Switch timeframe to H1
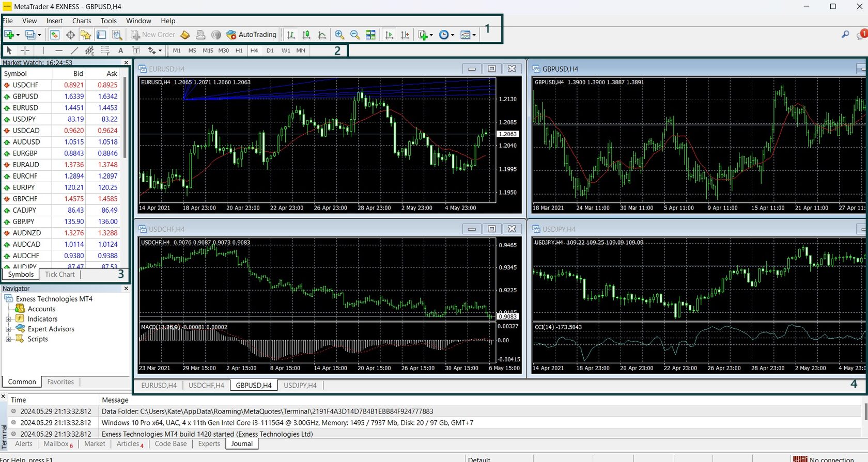The width and height of the screenshot is (868, 462). pos(239,51)
